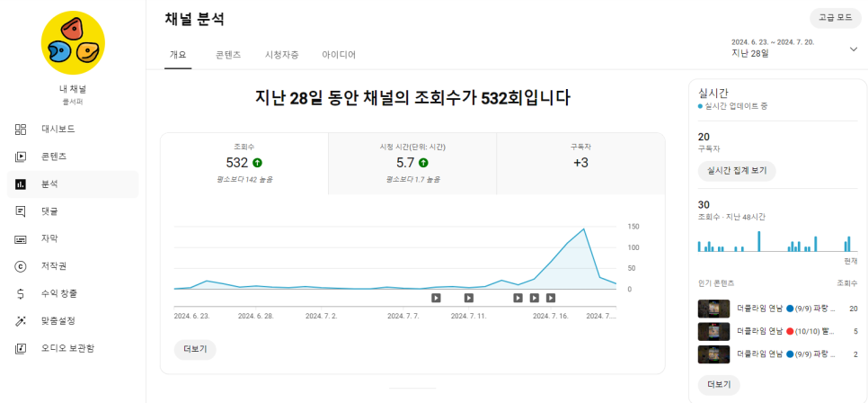Click the 2024. 7. 2. axis date label
Image resolution: width=868 pixels, height=403 pixels.
click(x=322, y=316)
